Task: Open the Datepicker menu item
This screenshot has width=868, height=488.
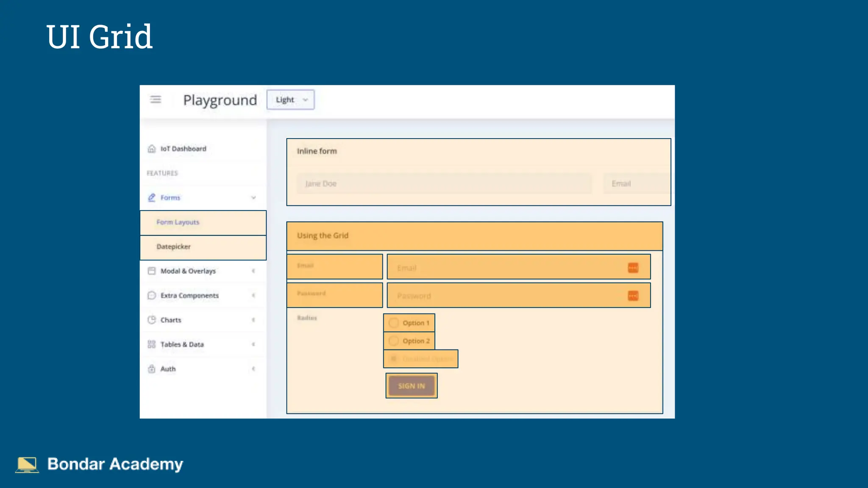Action: pos(174,247)
